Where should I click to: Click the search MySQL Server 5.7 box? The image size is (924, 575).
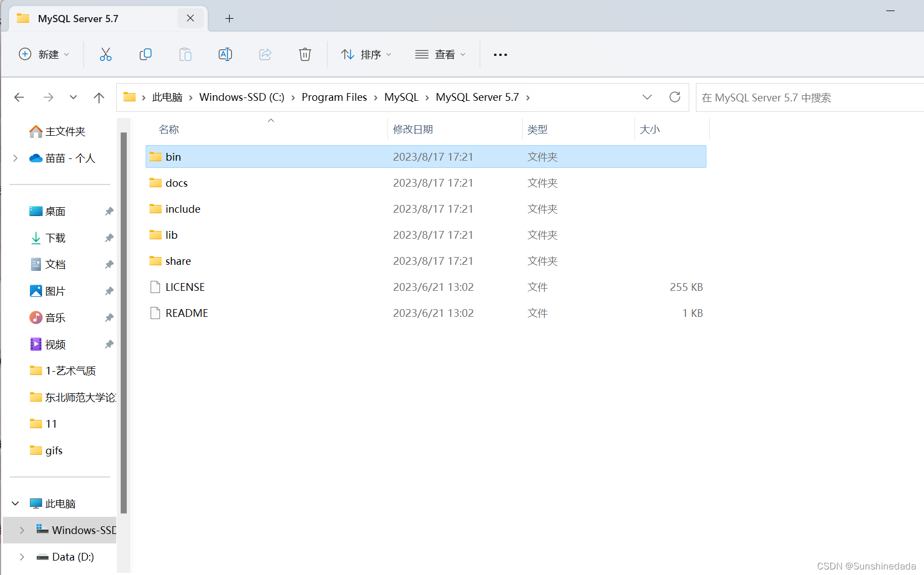tap(809, 97)
